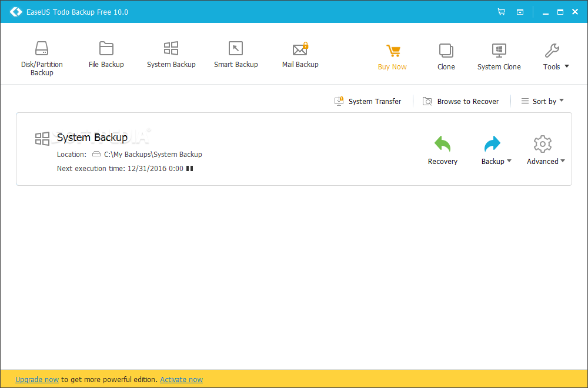Click the green Recovery arrow
Viewport: 588px width, 388px height.
click(443, 145)
